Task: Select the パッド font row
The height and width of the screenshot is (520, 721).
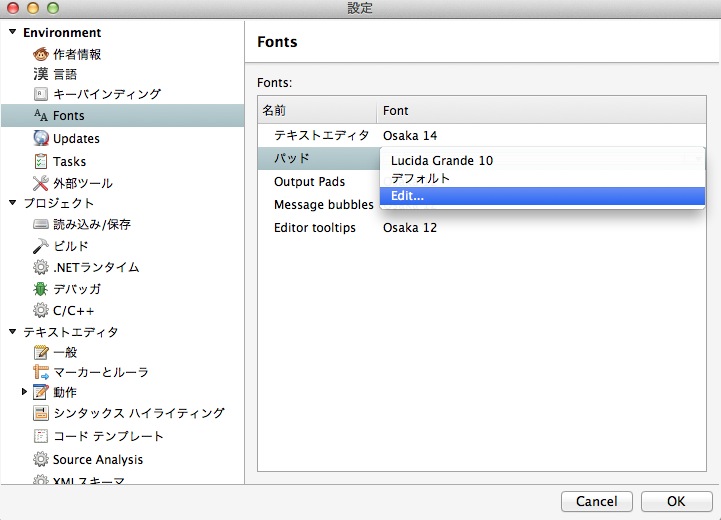Action: (x=318, y=158)
